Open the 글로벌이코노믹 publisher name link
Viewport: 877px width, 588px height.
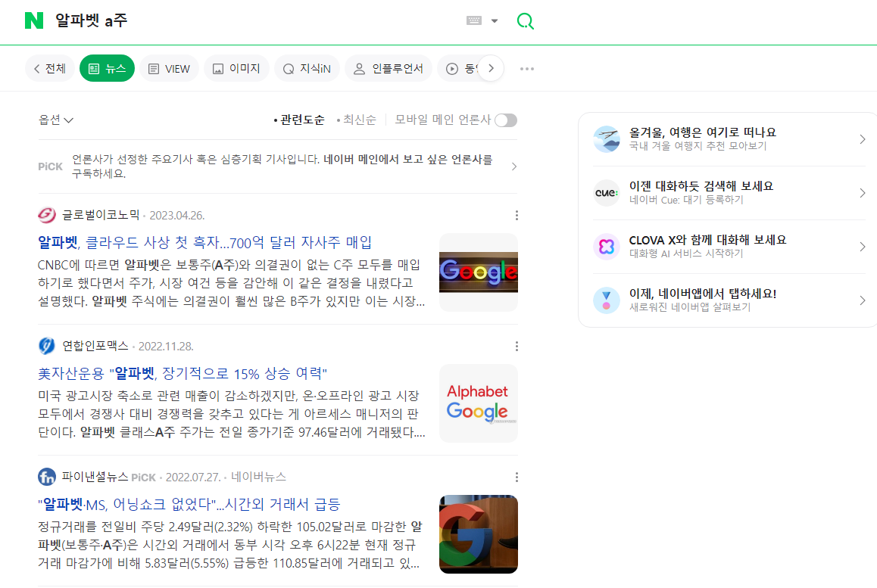101,215
